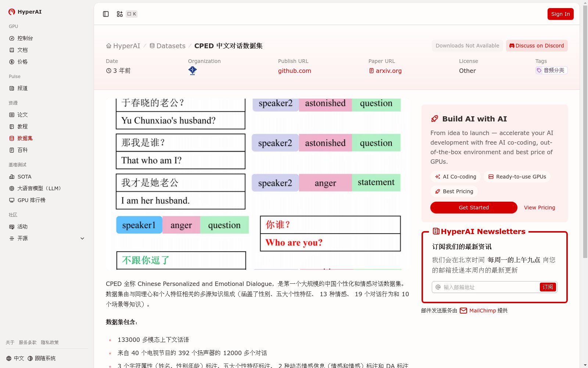Click the License value Other
Viewport: 588px width, 368px height.
(x=467, y=71)
